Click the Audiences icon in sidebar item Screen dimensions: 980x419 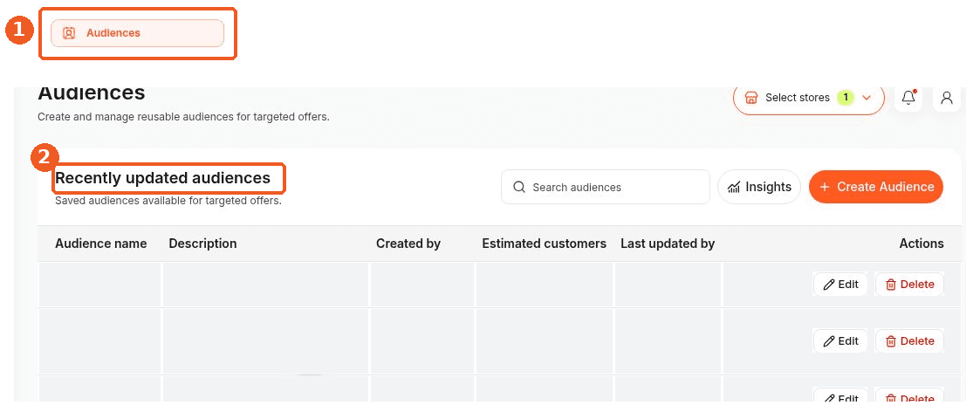(x=69, y=33)
